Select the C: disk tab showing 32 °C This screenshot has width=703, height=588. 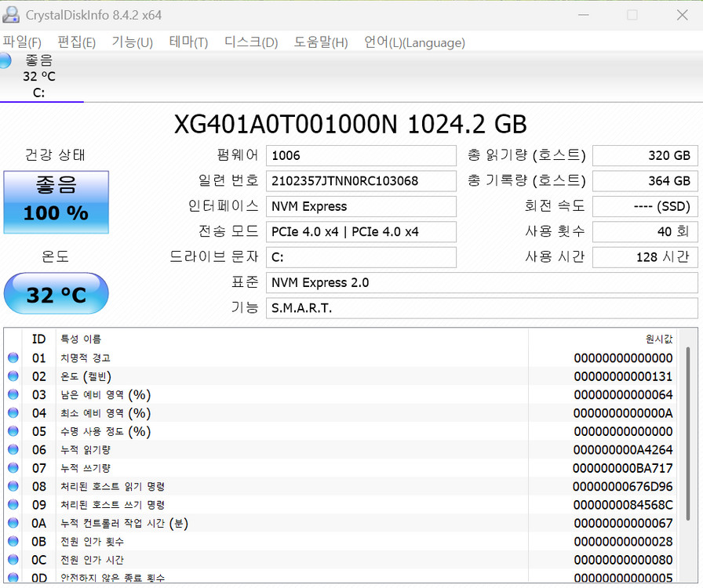coord(39,76)
